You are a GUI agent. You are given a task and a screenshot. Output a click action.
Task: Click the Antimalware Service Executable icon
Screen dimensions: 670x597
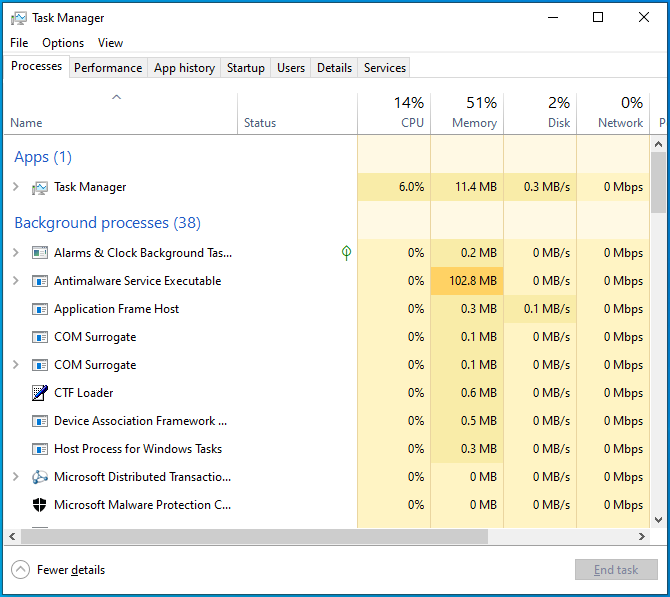point(40,281)
